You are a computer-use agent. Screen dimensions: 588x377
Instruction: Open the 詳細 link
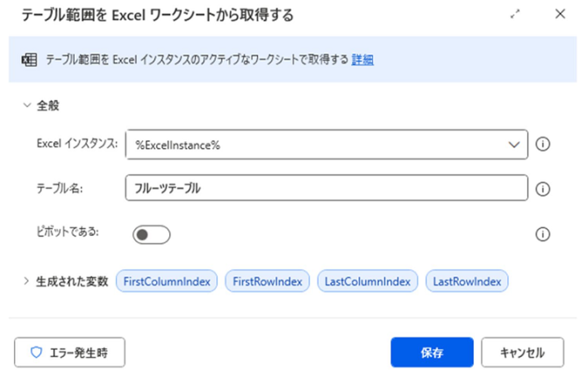(362, 60)
